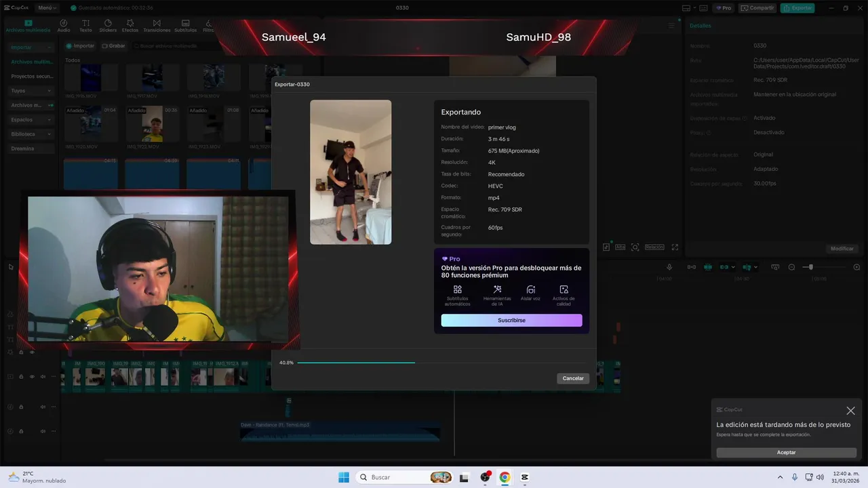Click the timeline zoom in icon
The image size is (868, 488).
pyautogui.click(x=856, y=267)
